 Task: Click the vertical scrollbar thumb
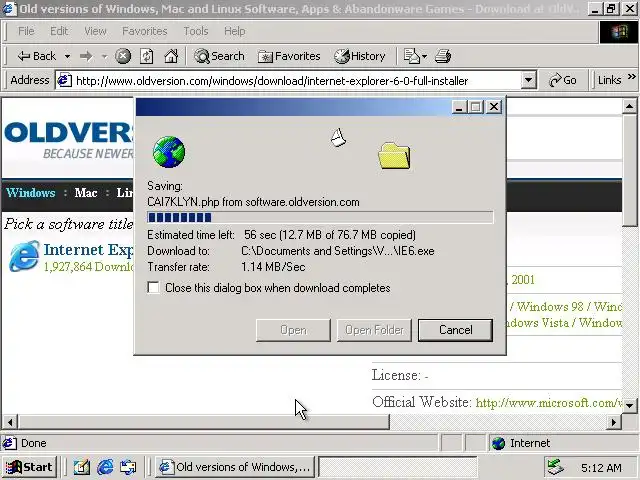(629, 170)
